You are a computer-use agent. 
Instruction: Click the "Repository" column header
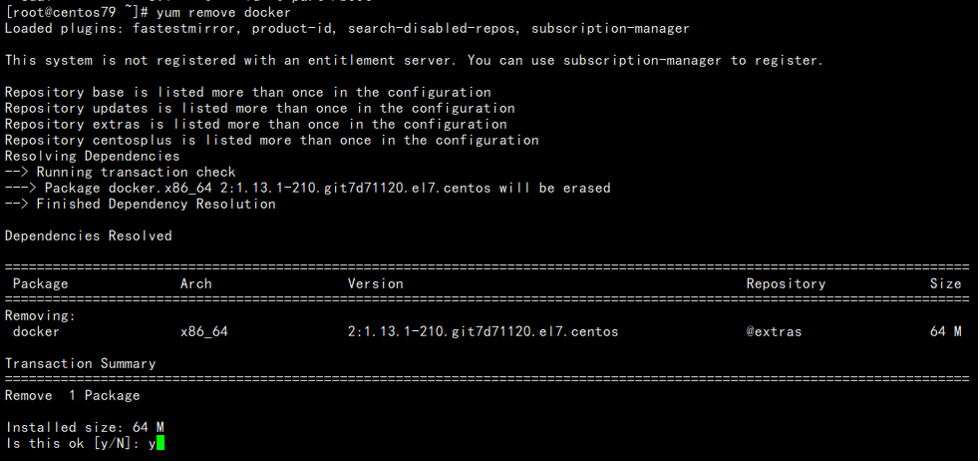coord(786,283)
